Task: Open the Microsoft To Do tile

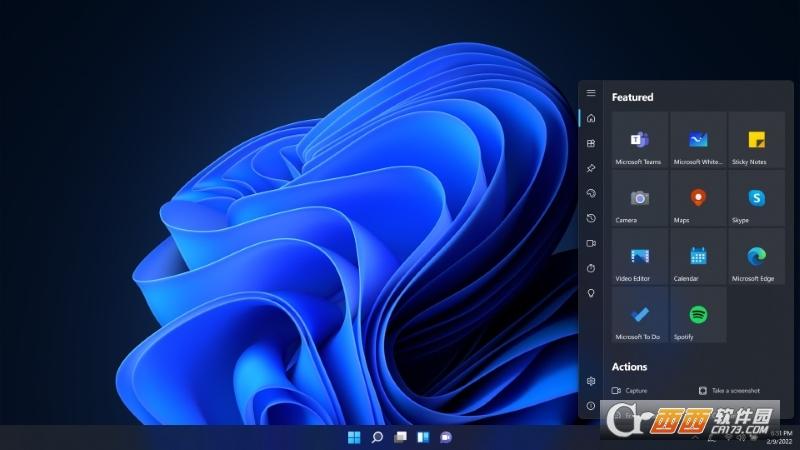Action: click(x=640, y=315)
